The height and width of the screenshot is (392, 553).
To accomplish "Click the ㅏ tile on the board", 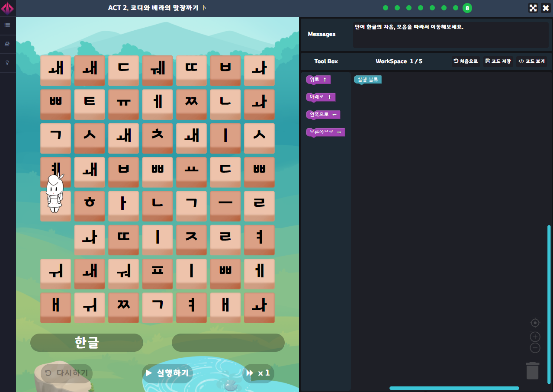I will (x=123, y=206).
